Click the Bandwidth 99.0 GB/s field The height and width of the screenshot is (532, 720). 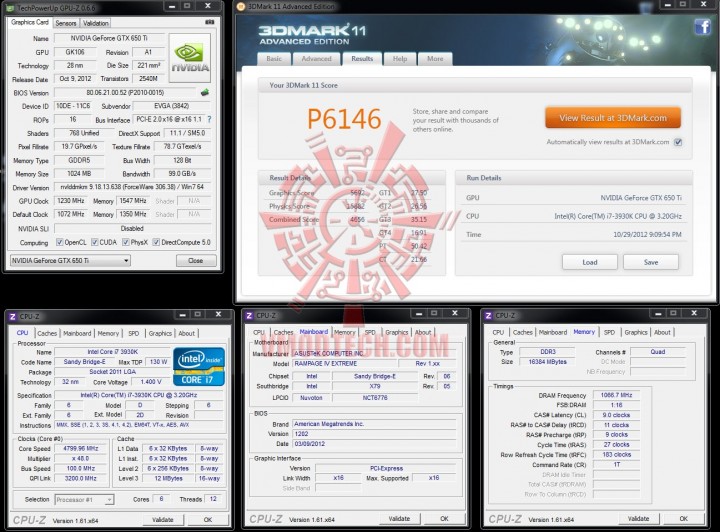click(182, 174)
